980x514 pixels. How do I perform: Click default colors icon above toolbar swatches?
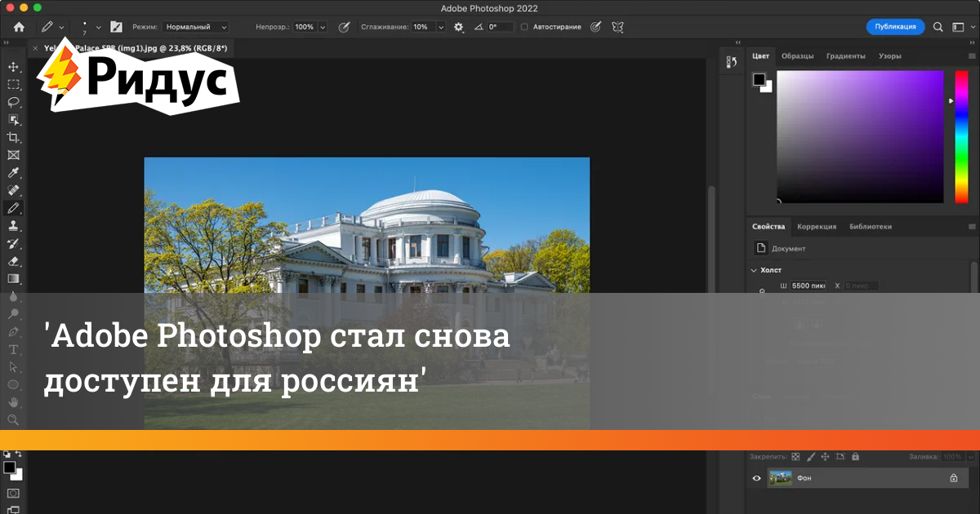[x=7, y=454]
